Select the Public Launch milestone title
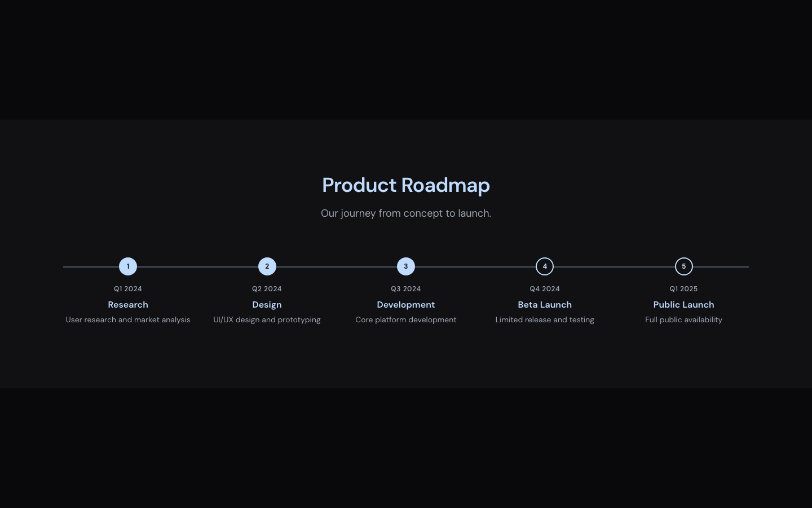The height and width of the screenshot is (508, 812). point(683,305)
